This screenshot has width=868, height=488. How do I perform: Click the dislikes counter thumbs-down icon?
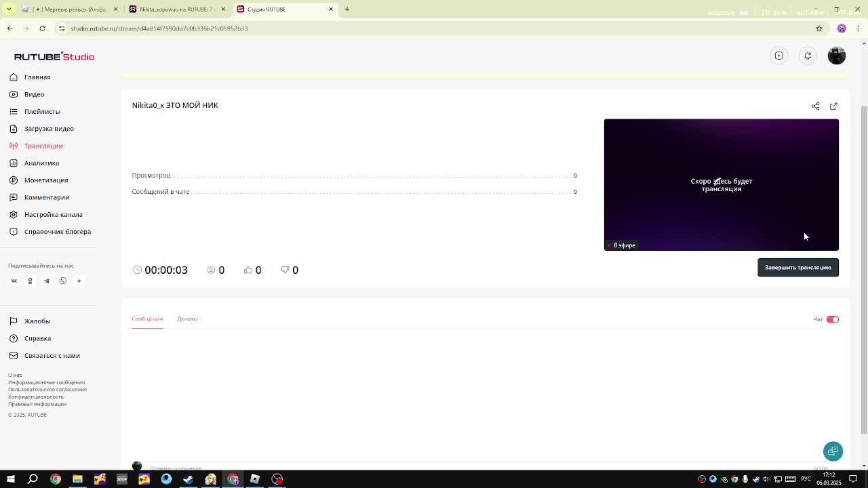pos(285,270)
